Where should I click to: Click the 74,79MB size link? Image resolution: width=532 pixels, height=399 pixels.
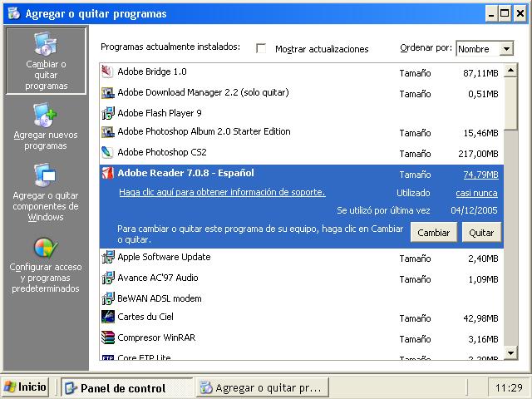pos(480,175)
